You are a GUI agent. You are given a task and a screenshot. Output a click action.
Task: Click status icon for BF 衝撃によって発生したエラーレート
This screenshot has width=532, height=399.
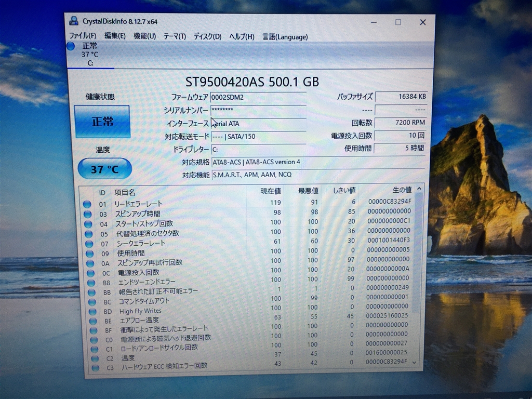click(94, 330)
